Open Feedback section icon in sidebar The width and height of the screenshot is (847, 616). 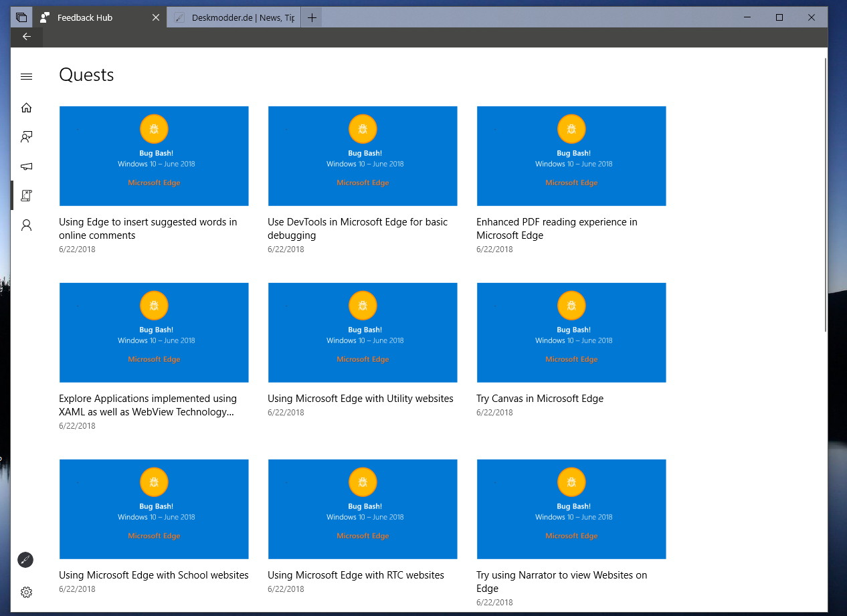[x=26, y=137]
